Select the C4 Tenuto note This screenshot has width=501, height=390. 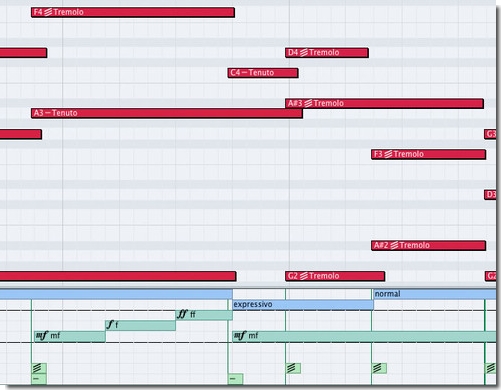[263, 73]
